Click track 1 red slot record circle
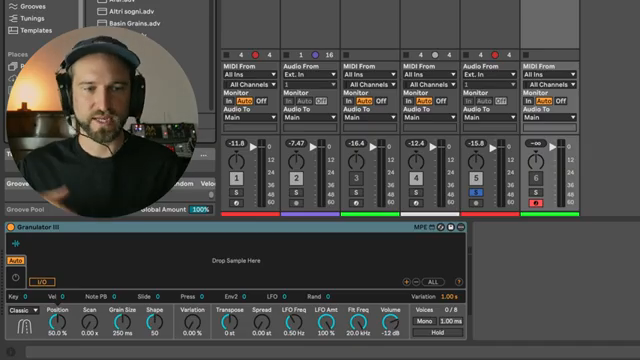Viewport: 640px width, 360px height. [x=255, y=55]
